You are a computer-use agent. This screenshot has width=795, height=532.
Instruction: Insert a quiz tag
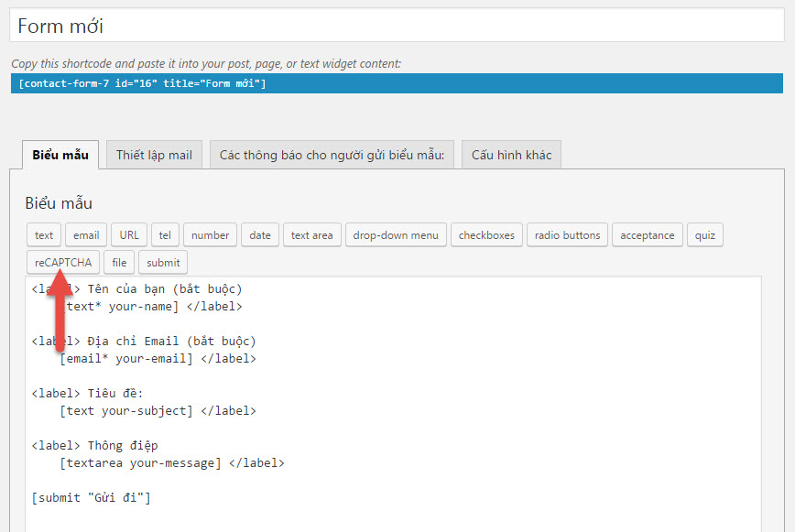pos(704,235)
